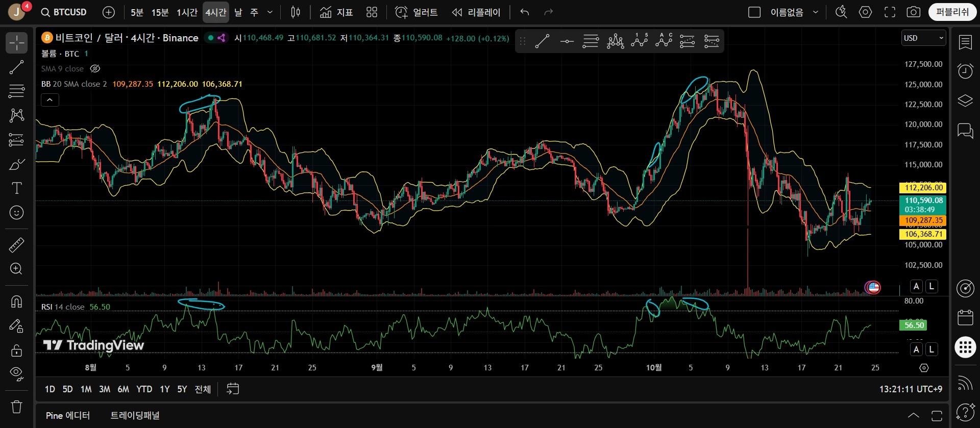Select the ruler measure tool
980x428 pixels.
[x=16, y=245]
